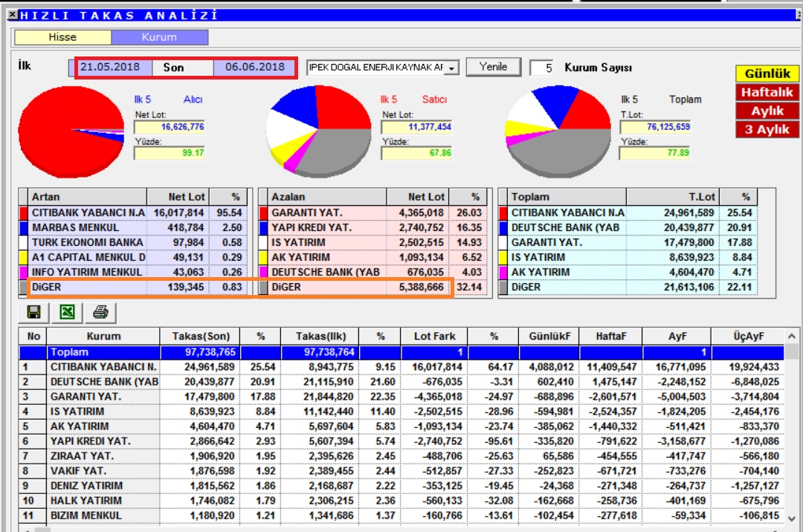This screenshot has height=532, width=803.
Task: Select row 11 BIZIM MENKUL
Action: coord(401,515)
